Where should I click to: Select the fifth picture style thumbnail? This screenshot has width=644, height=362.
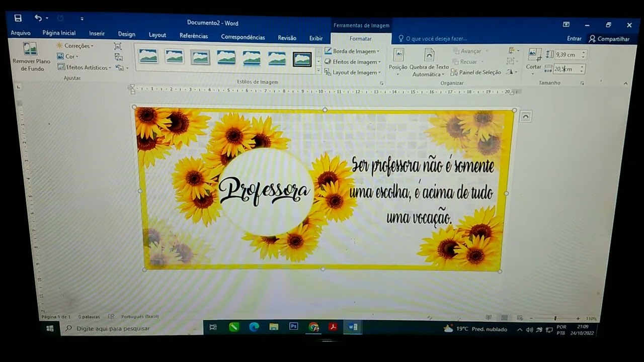point(252,58)
